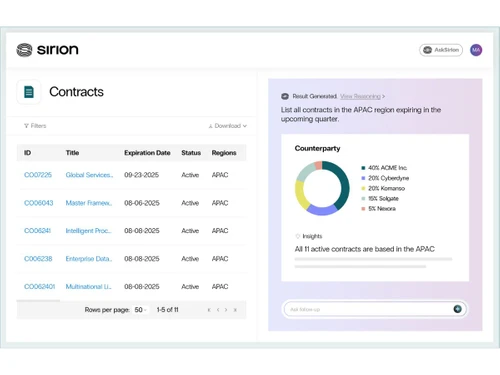Open the MA user profile avatar
This screenshot has width=500, height=375.
point(476,50)
